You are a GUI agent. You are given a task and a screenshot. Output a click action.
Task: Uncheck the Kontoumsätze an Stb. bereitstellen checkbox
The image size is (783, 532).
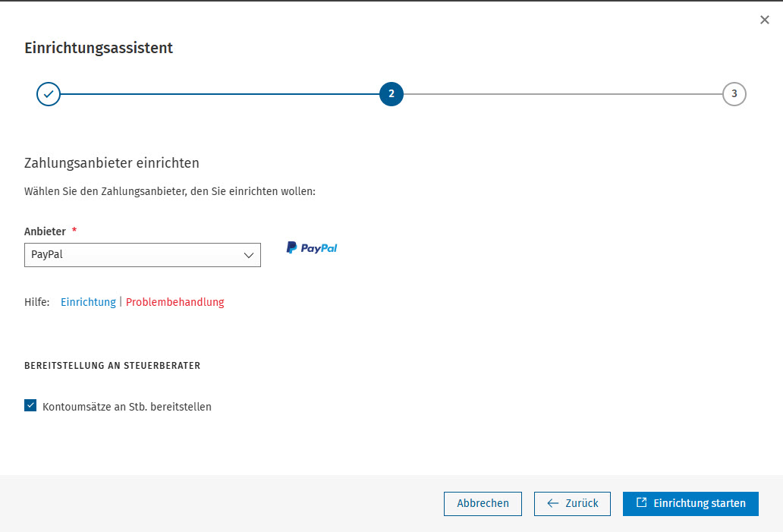(x=30, y=405)
